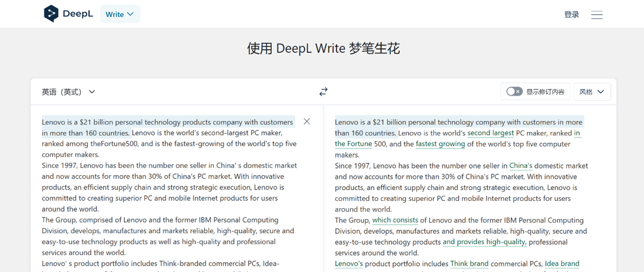The height and width of the screenshot is (272, 644).
Task: Open the 风格 style dropdown
Action: coord(592,92)
